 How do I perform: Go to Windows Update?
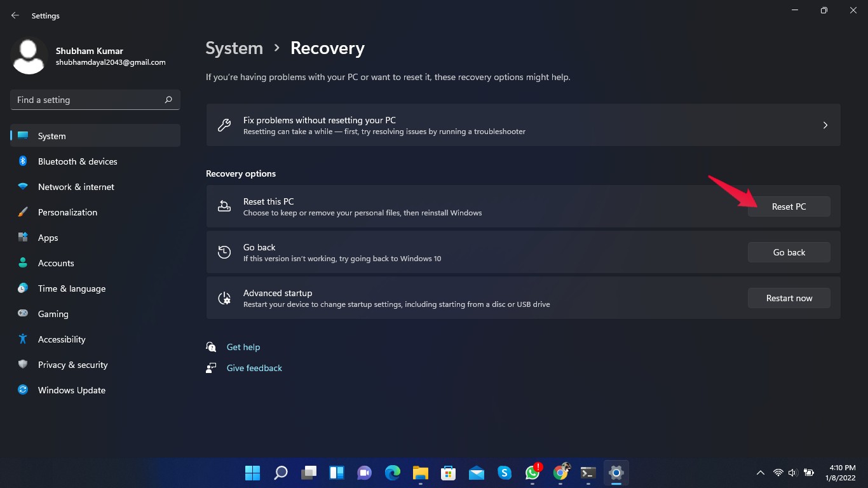point(71,390)
